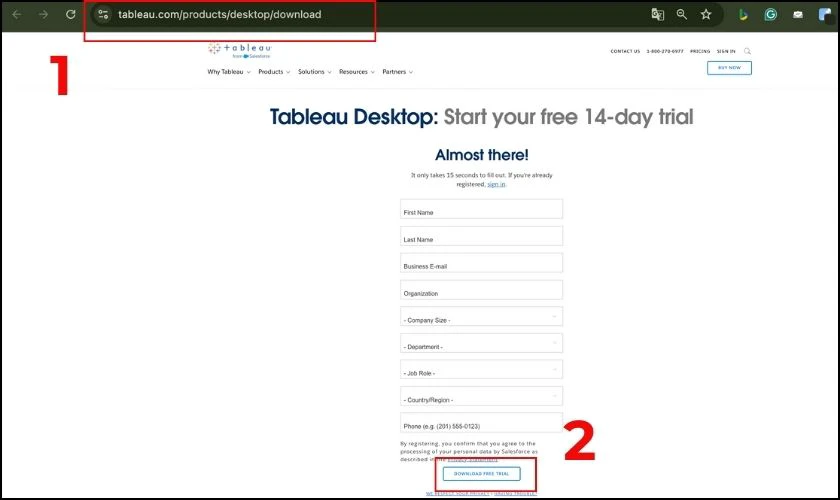Viewport: 840px width, 500px height.
Task: Click the translate page icon
Action: click(x=657, y=14)
